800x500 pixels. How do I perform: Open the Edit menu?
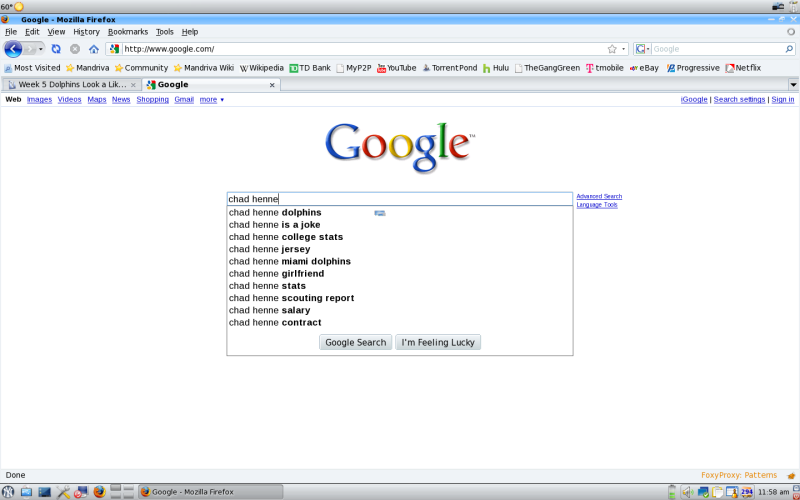[32, 32]
